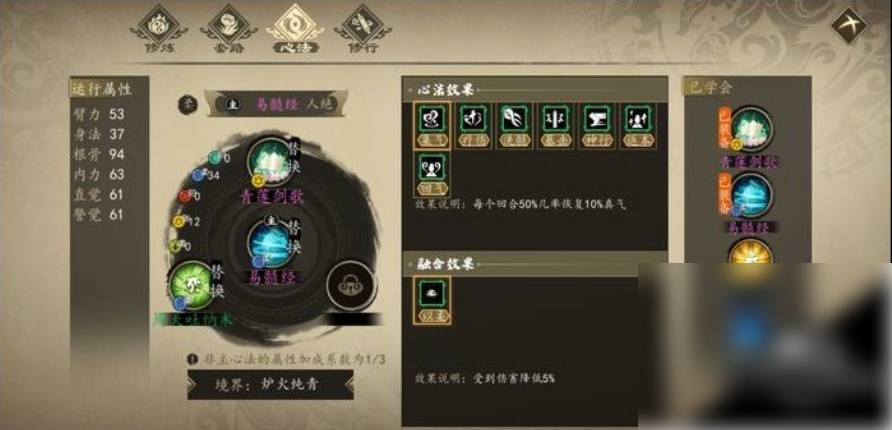Open the 境界：炉火纯青 banner
The image size is (892, 430).
270,384
